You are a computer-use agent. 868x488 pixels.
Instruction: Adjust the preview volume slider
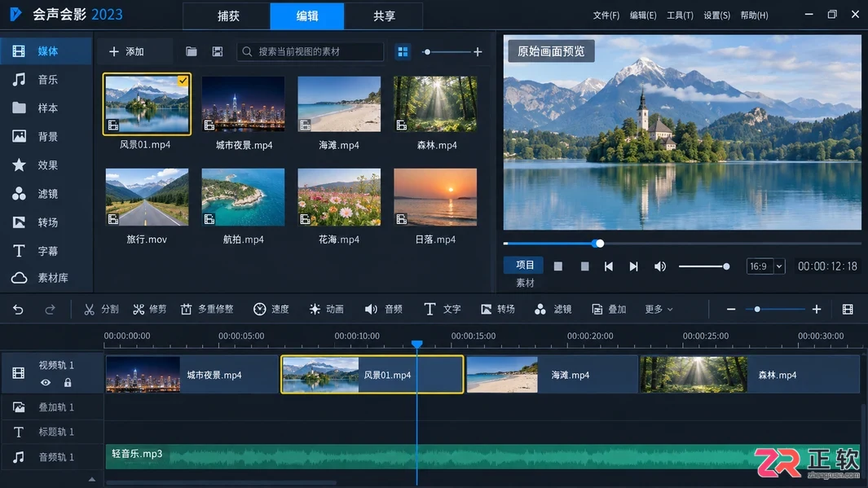click(x=704, y=266)
